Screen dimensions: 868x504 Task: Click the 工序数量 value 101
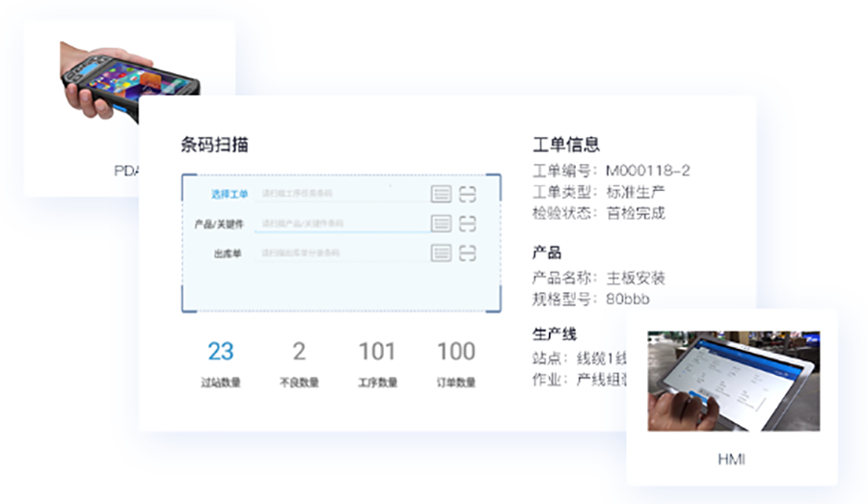pos(377,352)
